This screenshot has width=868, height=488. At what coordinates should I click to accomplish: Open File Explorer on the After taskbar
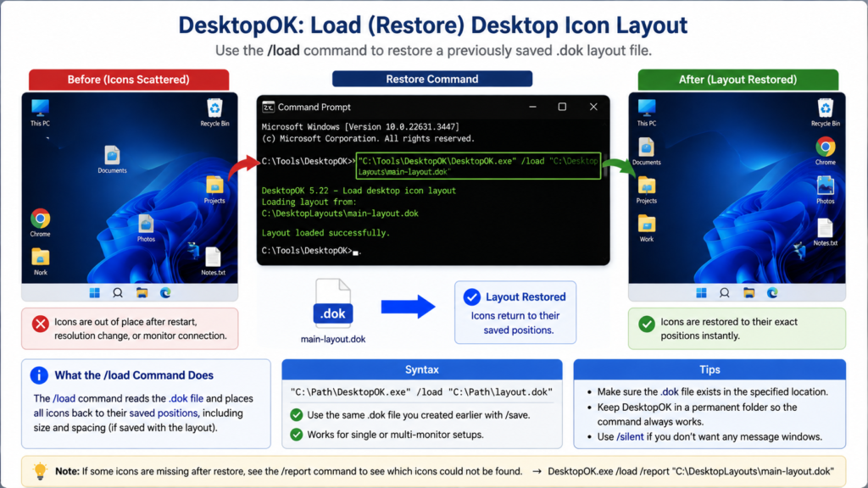[749, 292]
